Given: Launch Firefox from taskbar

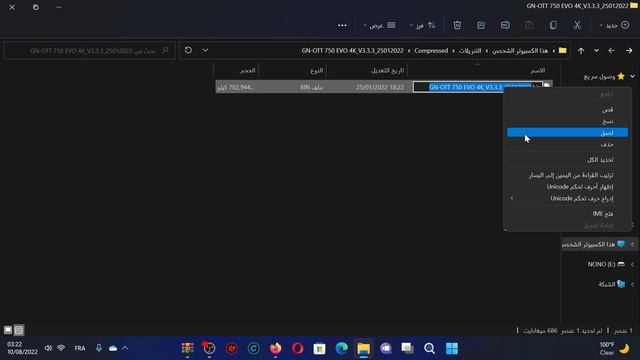Looking at the screenshot, I should tap(276, 348).
